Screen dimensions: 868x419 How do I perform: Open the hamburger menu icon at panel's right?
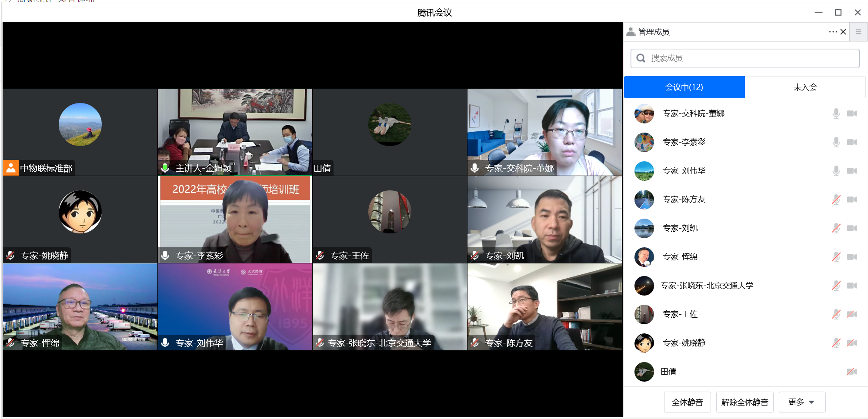point(858,32)
